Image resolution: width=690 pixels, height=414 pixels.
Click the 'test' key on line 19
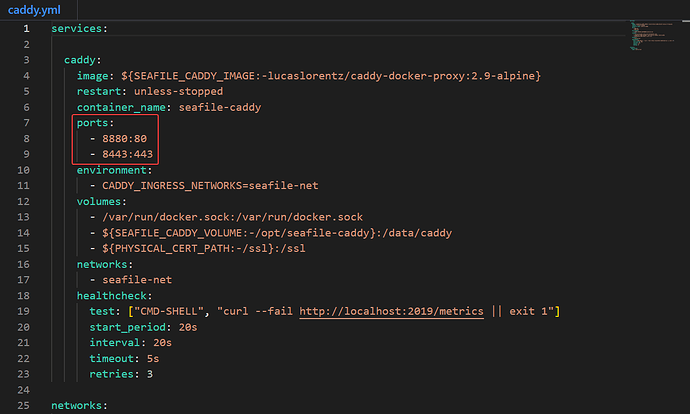102,311
